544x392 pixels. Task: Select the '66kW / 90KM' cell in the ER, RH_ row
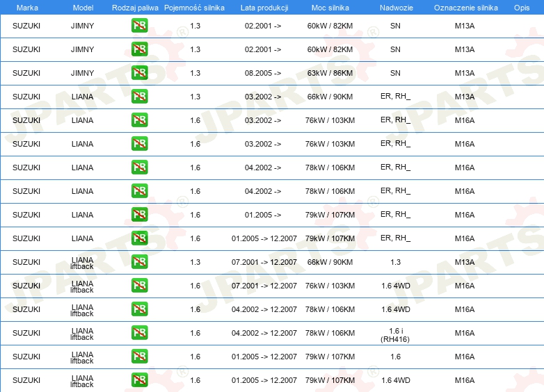[x=330, y=97]
